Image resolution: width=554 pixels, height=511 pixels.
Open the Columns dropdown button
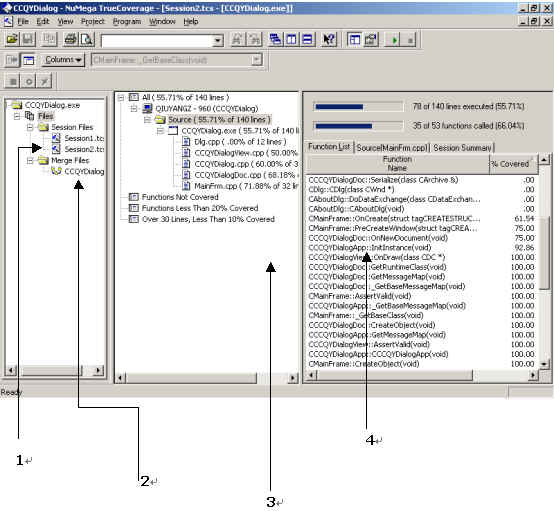click(63, 60)
